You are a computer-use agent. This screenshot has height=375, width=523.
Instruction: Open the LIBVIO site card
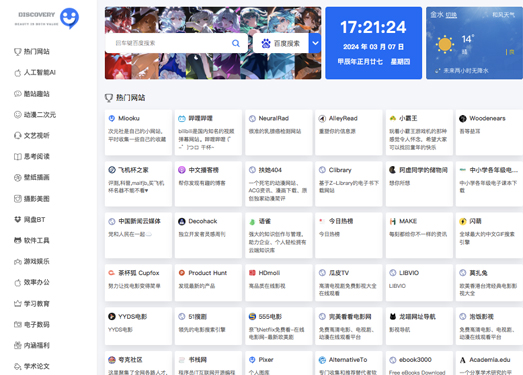coord(419,283)
